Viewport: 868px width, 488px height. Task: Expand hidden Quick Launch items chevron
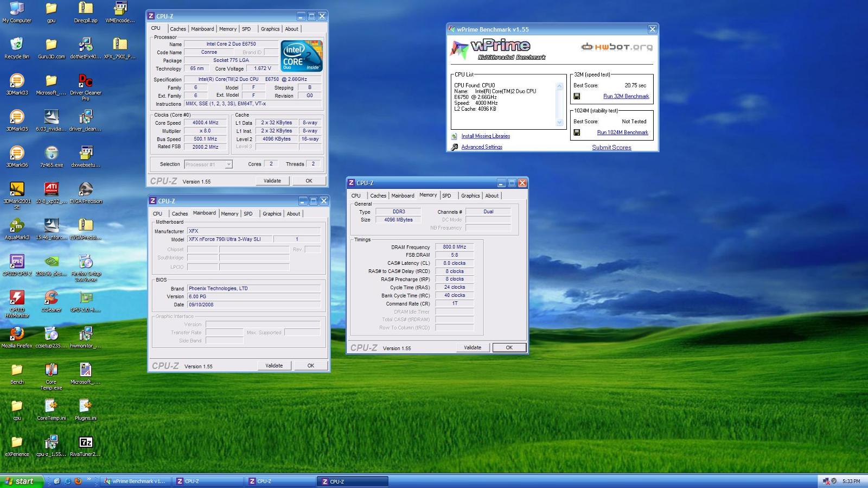89,479
